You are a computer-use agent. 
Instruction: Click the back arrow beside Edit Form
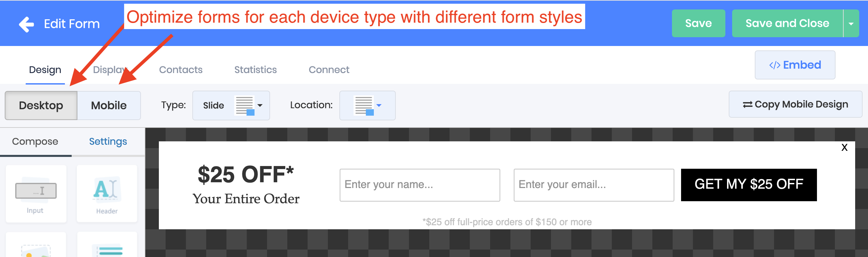point(26,24)
